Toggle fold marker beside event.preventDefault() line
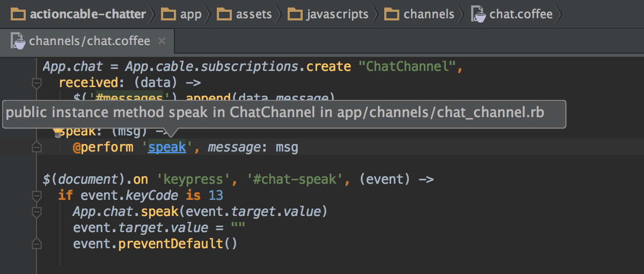Viewport: 644px width, 274px height. [36, 244]
